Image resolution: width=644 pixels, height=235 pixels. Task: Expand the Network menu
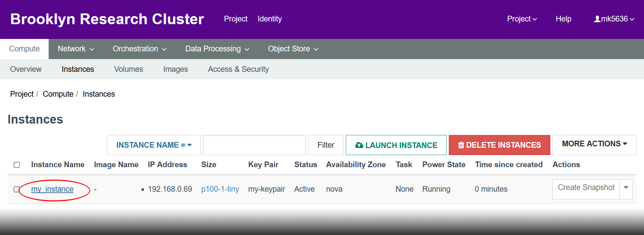click(76, 49)
